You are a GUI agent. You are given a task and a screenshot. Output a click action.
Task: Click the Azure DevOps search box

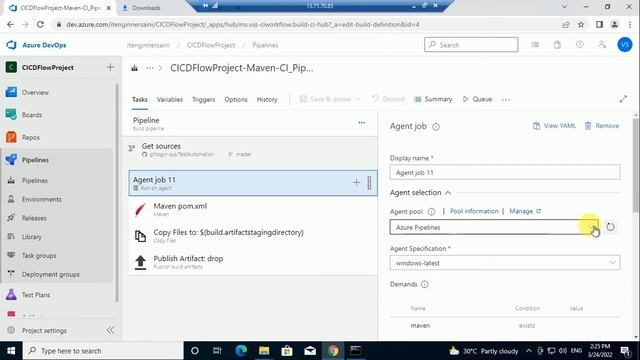[471, 44]
